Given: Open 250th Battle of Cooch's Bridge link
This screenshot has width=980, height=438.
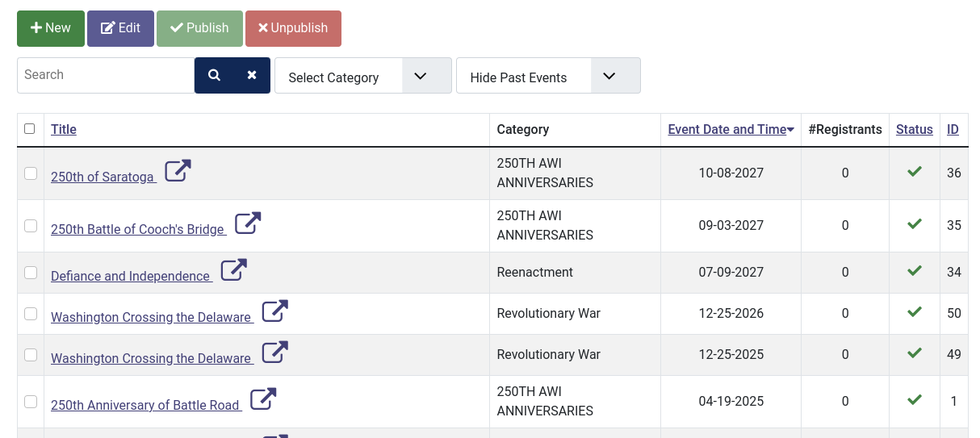Looking at the screenshot, I should (x=138, y=229).
